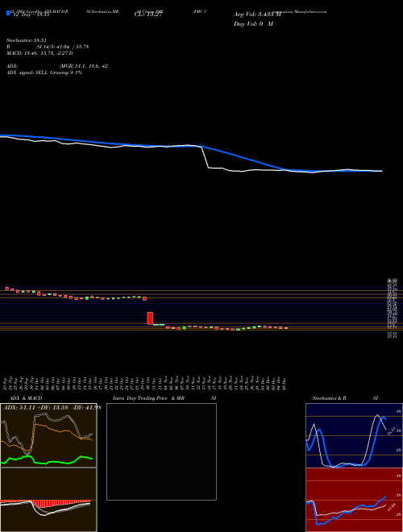
Task: Click the large red gap-down candle
Action: point(150,318)
